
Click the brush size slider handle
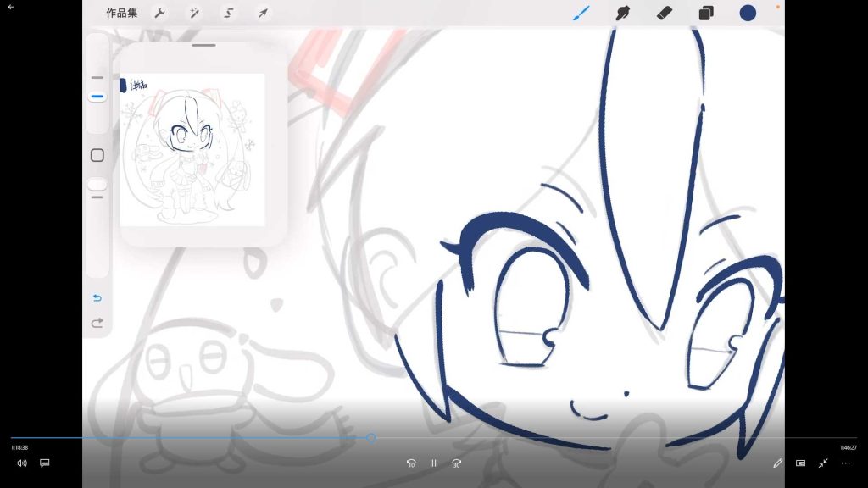point(97,97)
